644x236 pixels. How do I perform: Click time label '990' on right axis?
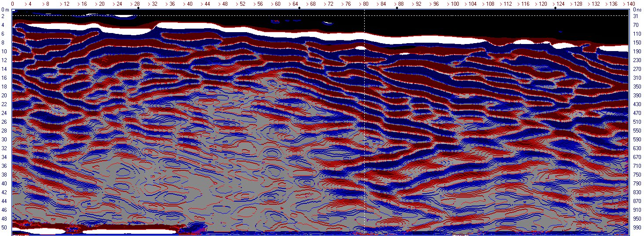637,227
